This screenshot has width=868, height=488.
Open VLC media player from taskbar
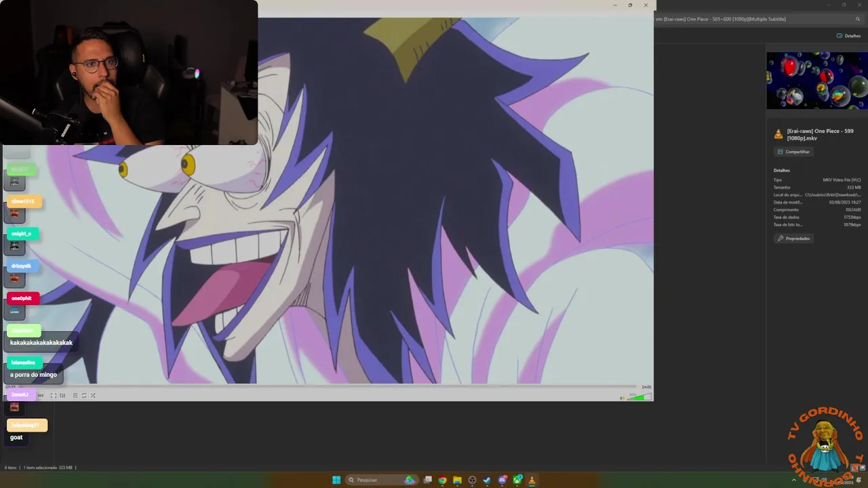click(x=532, y=480)
